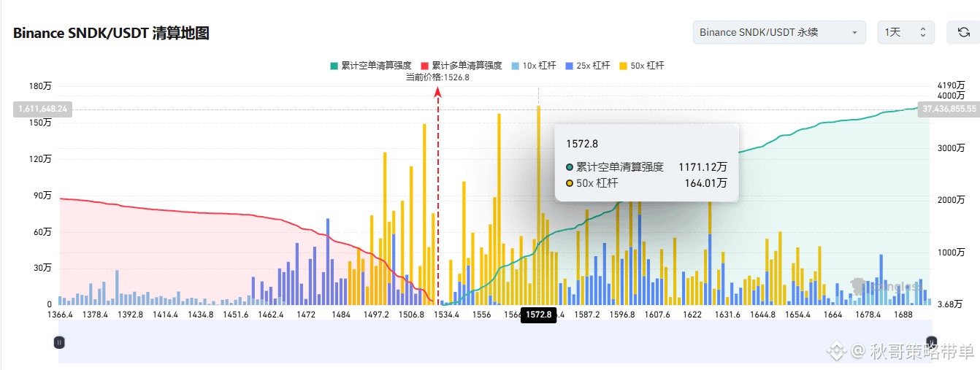Click the red 累计多单清算强度 legend swatch
This screenshot has width=980, height=370.
point(425,66)
